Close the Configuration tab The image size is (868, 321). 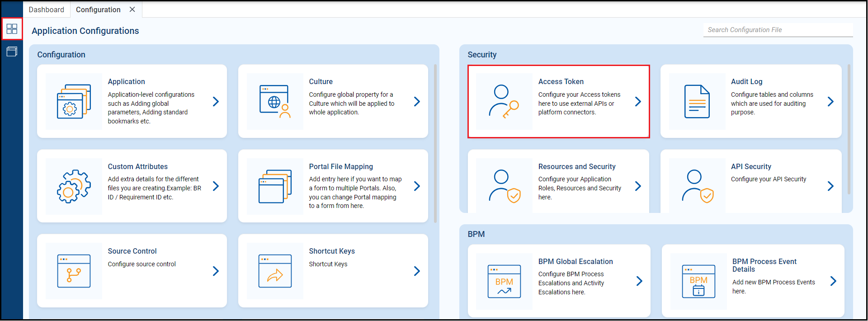click(x=132, y=9)
